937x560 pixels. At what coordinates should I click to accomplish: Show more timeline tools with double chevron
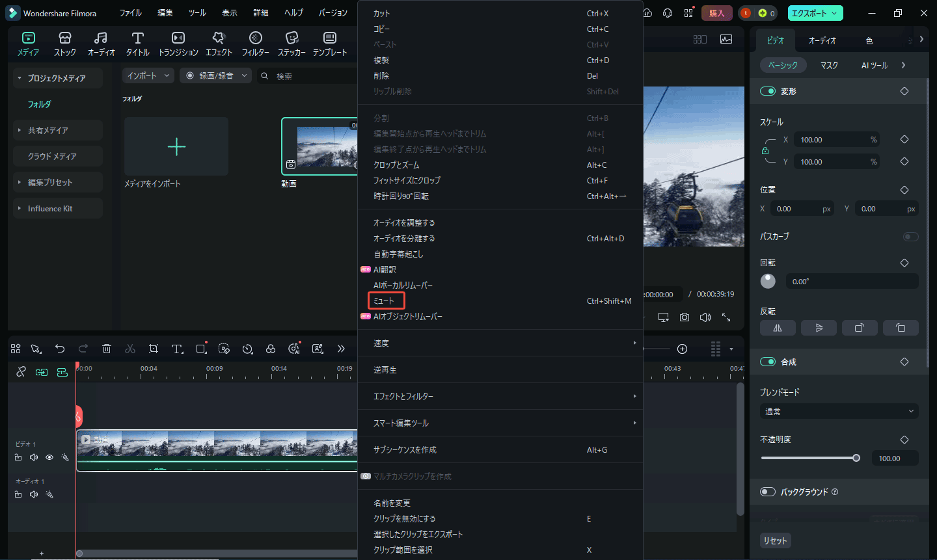[x=341, y=349]
